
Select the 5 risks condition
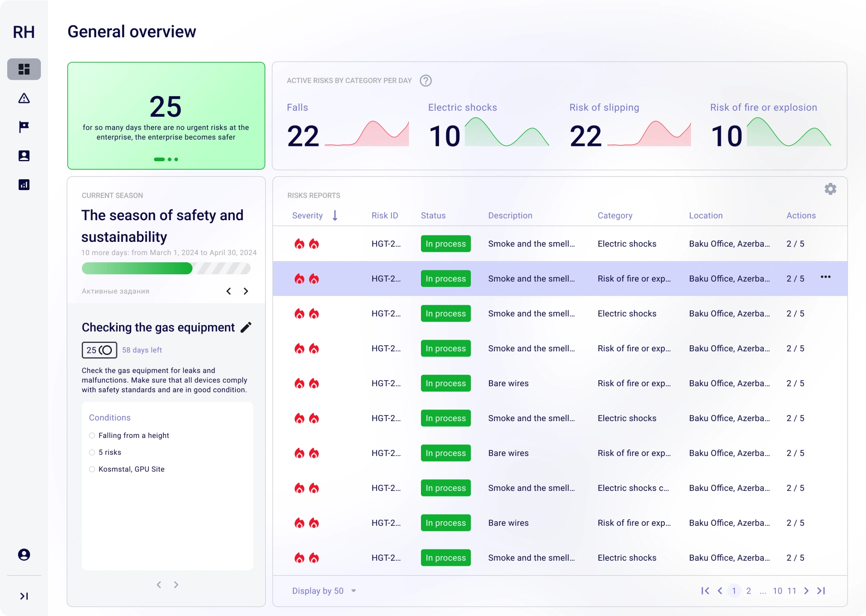(x=92, y=452)
